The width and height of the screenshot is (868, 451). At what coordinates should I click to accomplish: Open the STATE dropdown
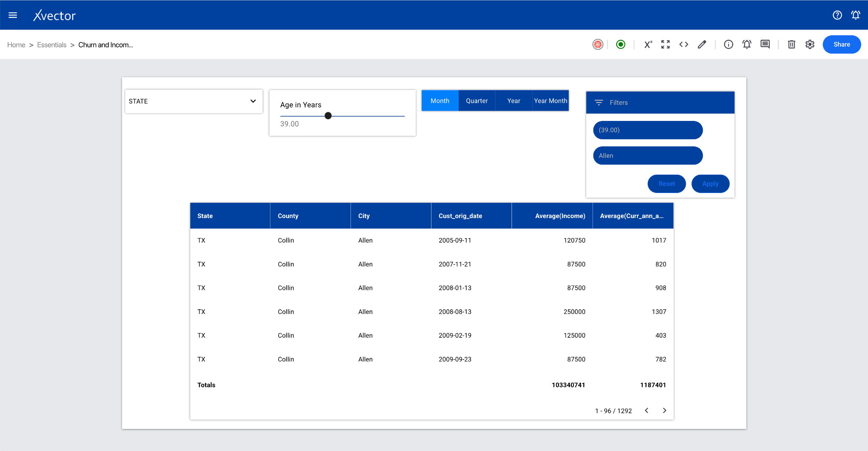point(194,101)
